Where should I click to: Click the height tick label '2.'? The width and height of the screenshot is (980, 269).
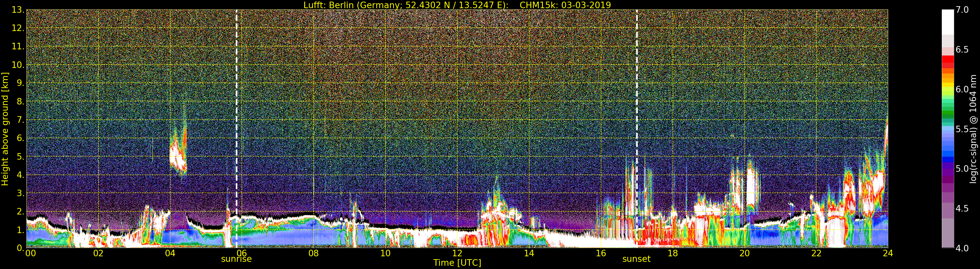tap(20, 211)
